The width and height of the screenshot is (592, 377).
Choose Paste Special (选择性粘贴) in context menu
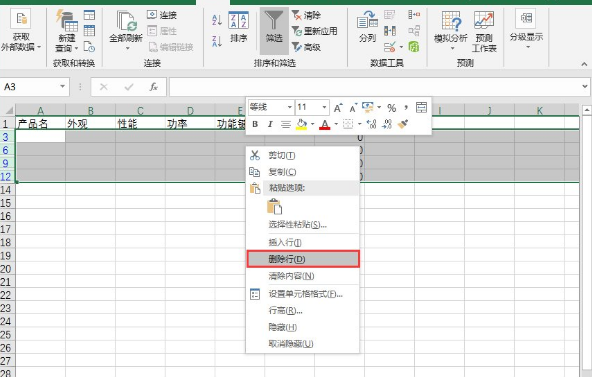click(303, 225)
